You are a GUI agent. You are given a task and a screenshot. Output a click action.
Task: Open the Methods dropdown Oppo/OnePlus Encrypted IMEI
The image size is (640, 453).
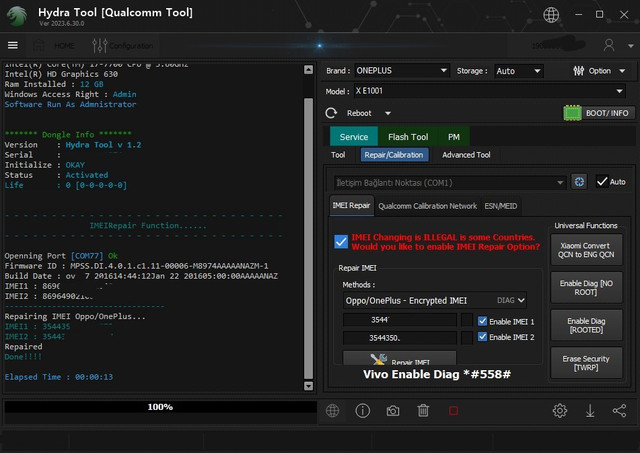point(435,300)
